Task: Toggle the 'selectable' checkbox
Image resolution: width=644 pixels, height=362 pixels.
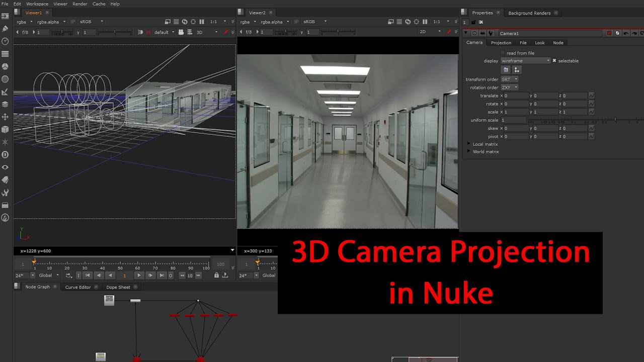Action: [x=554, y=61]
